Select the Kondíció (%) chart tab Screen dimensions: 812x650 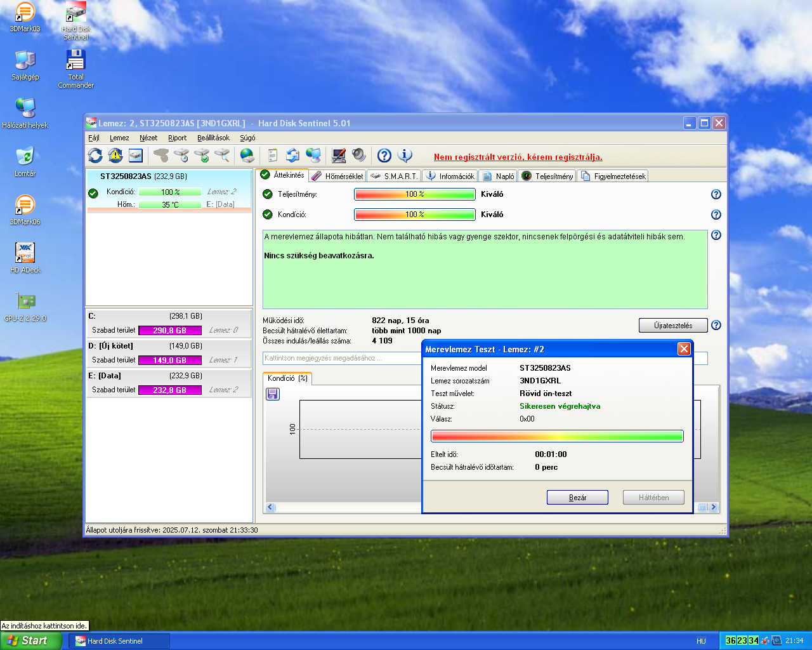click(287, 378)
